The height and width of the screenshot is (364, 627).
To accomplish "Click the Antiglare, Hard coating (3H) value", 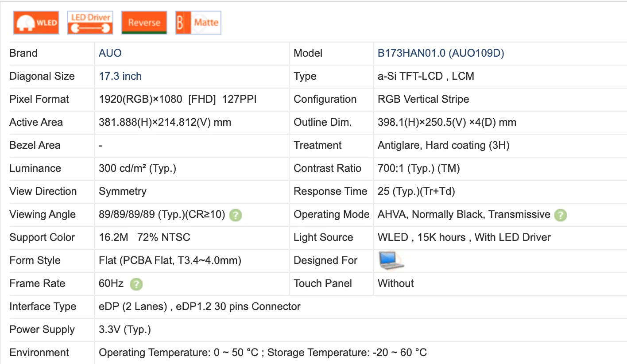I will point(444,145).
